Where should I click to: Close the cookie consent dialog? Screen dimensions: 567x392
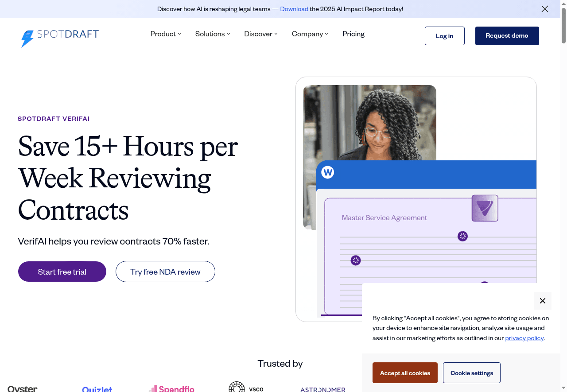(543, 301)
